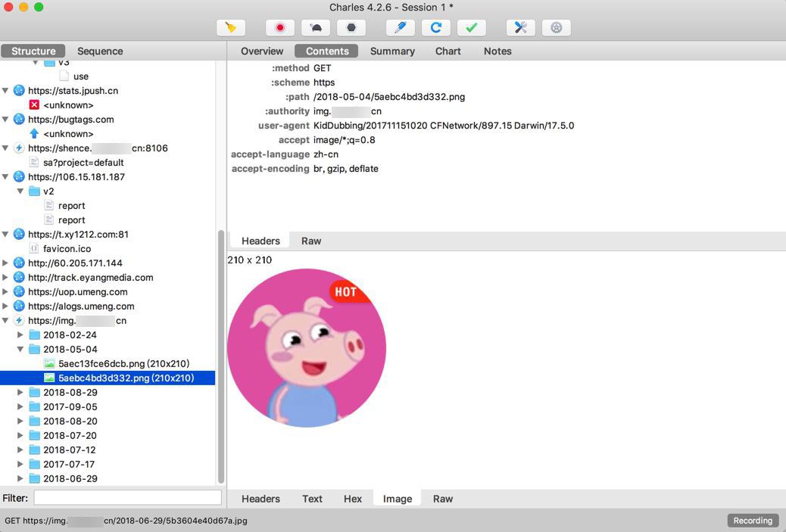
Task: Expand the track.eyangmedia.com host node
Action: click(5, 278)
